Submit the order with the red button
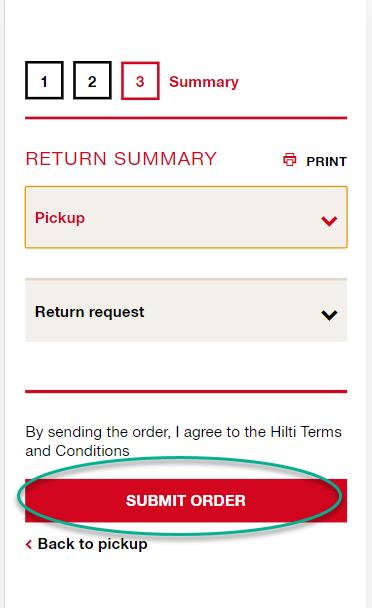372x608 pixels. pos(186,500)
